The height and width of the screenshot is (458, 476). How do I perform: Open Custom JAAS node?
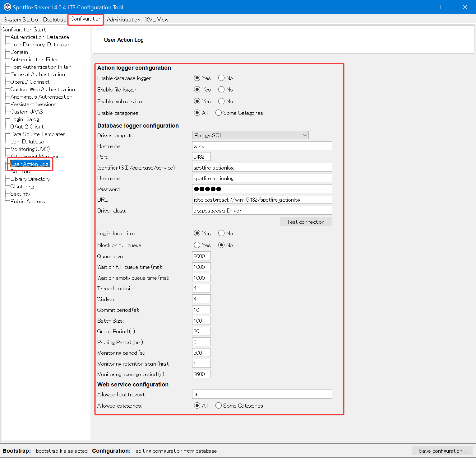point(27,112)
